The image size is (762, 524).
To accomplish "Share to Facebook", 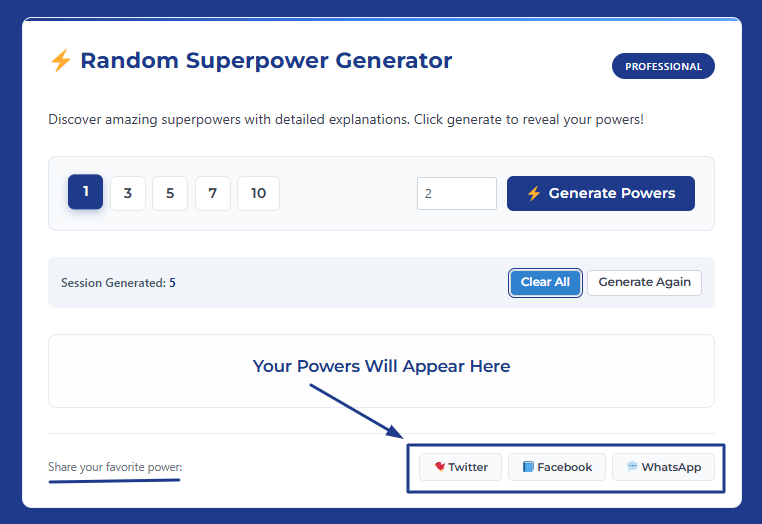I will 556,467.
